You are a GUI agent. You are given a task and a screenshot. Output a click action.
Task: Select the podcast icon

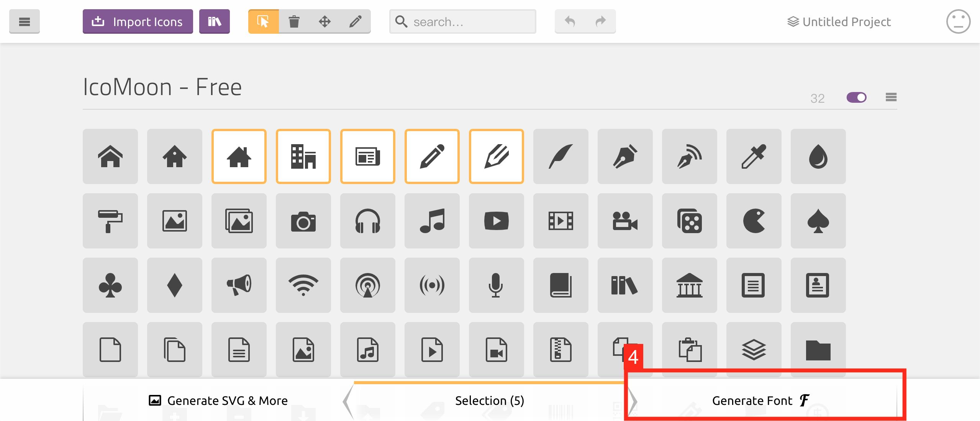pyautogui.click(x=368, y=285)
